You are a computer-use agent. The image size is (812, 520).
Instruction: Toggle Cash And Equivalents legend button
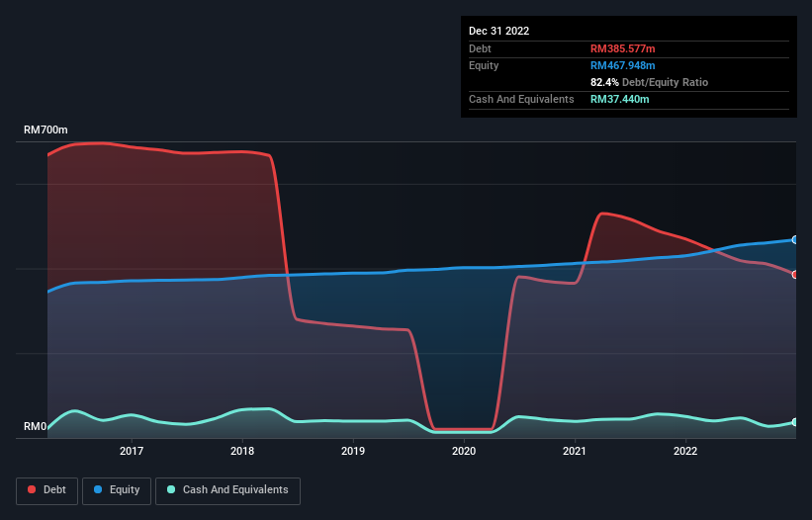[227, 490]
